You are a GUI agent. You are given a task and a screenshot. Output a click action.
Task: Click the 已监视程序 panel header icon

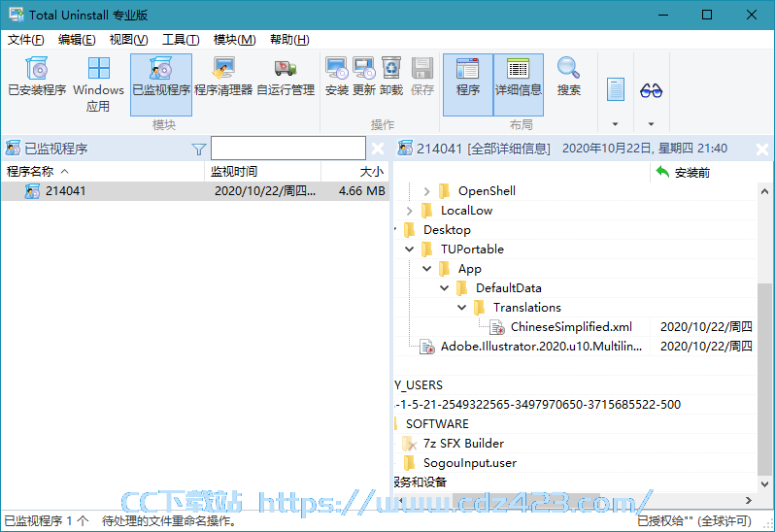point(13,149)
